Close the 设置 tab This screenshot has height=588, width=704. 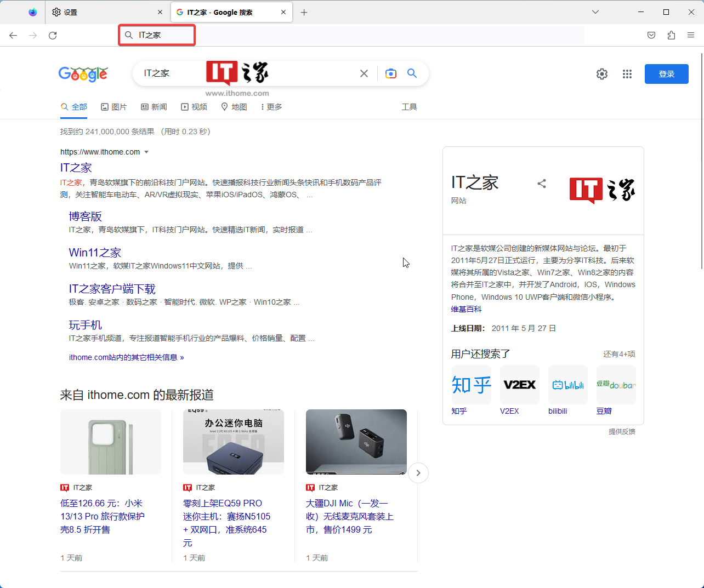tap(160, 12)
